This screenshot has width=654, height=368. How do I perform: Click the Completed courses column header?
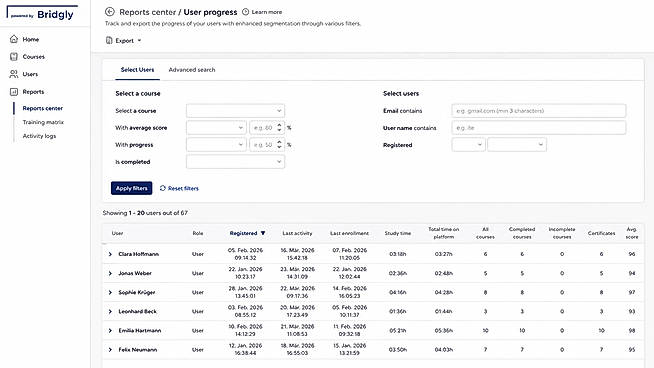coord(522,233)
